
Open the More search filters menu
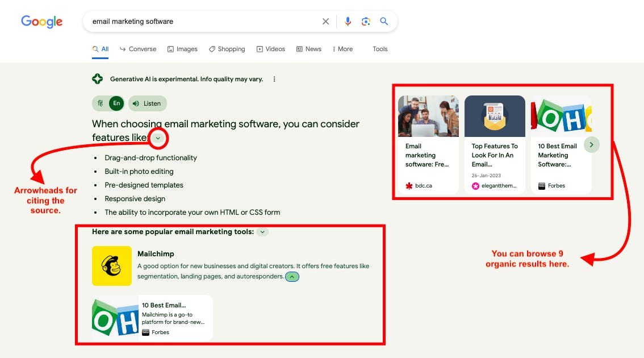pyautogui.click(x=342, y=49)
